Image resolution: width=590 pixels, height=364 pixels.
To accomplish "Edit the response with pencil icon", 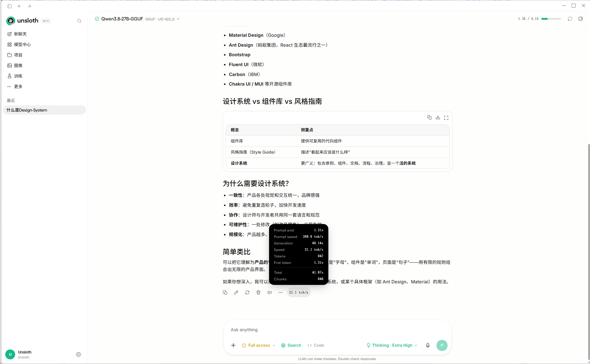I will click(236, 292).
